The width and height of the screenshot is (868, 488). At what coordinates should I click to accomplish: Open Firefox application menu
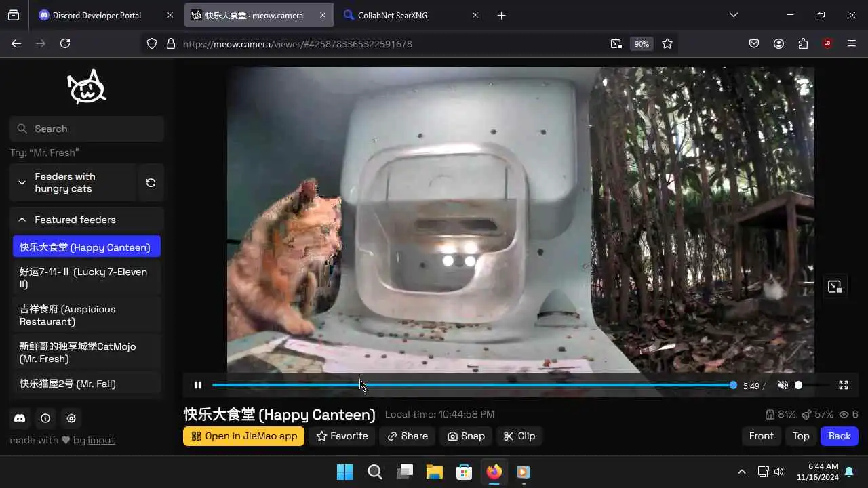click(x=852, y=43)
